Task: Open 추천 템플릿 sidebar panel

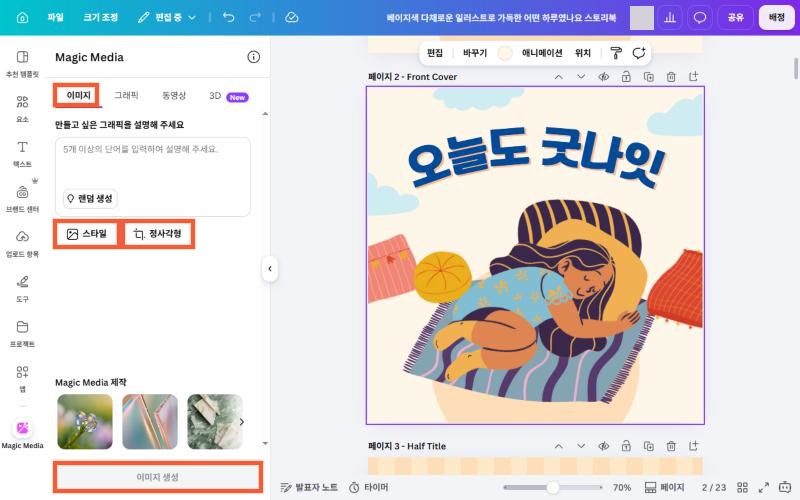Action: tap(22, 64)
